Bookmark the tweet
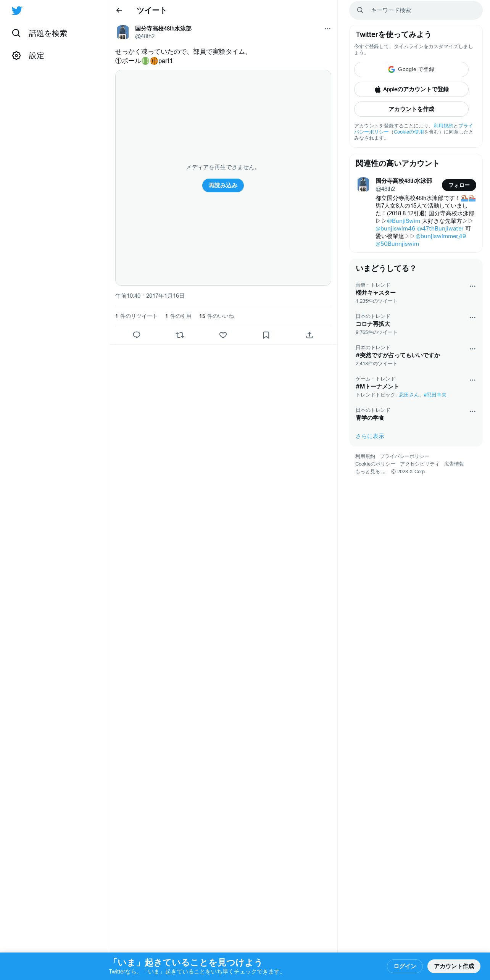 coord(266,335)
